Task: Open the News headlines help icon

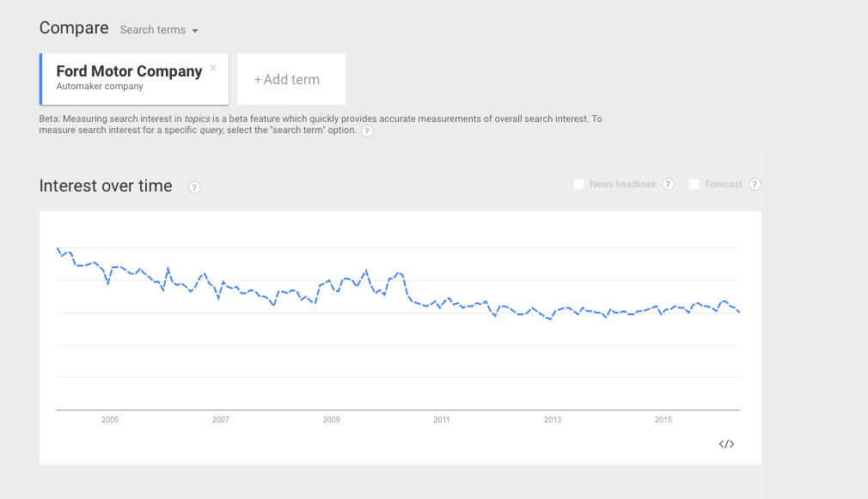Action: pos(668,184)
